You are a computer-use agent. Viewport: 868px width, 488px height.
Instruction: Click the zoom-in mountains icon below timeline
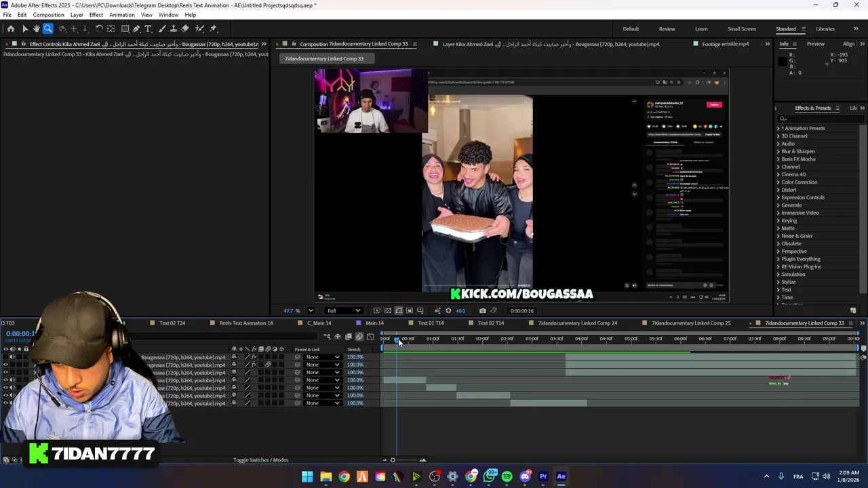click(x=422, y=460)
